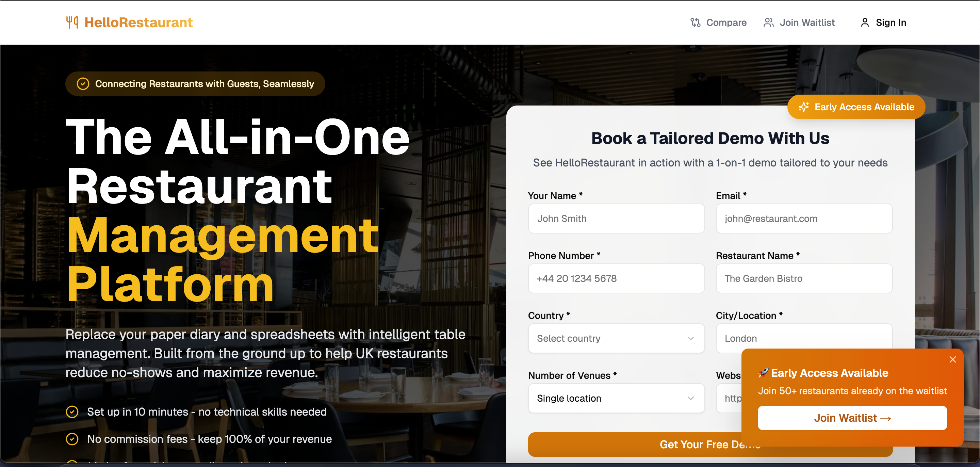Viewport: 980px width, 467px height.
Task: Click the Join Waitlist people icon in the navbar
Action: 768,23
